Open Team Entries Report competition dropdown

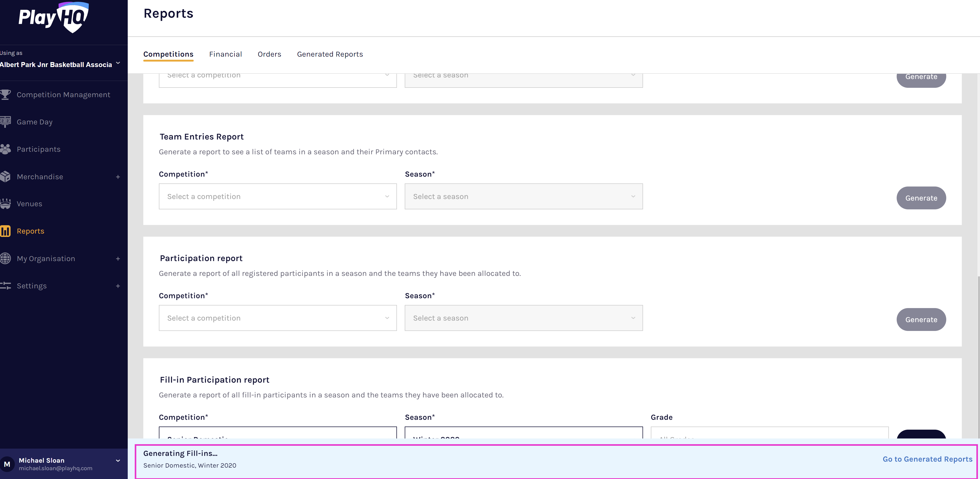pyautogui.click(x=277, y=196)
